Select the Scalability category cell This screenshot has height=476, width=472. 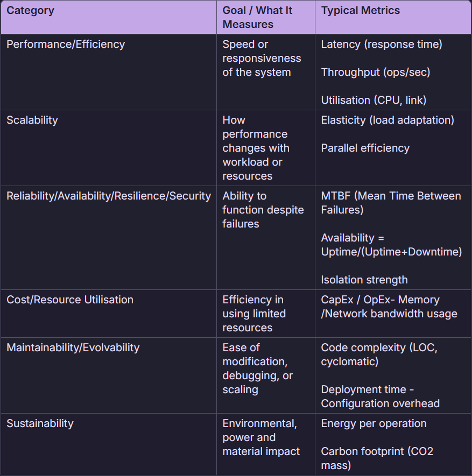[x=32, y=120]
